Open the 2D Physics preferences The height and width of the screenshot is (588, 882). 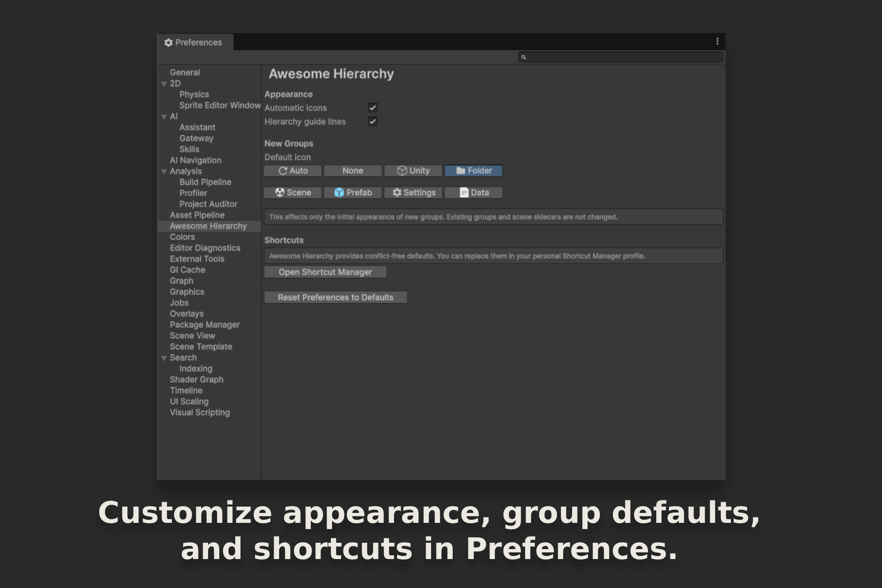click(194, 95)
